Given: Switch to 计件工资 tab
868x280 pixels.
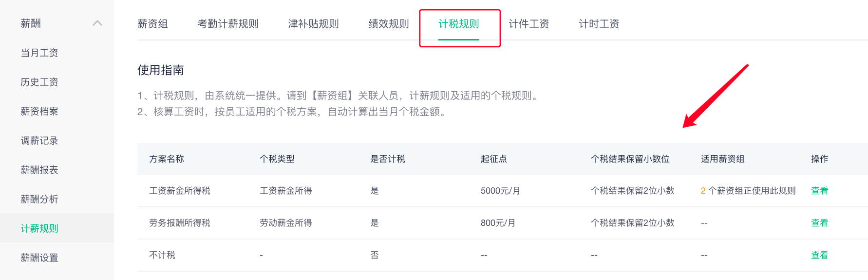Looking at the screenshot, I should point(529,24).
